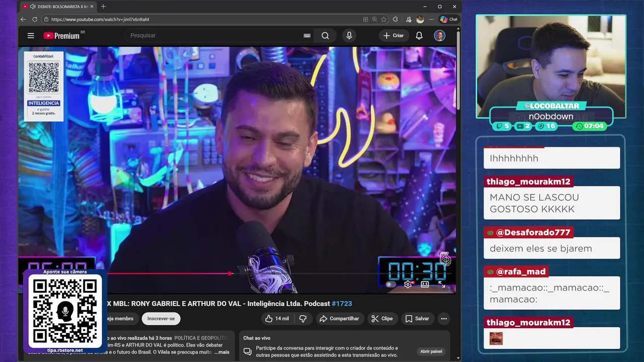
Task: Click the Pesquisar search field
Action: [x=214, y=36]
